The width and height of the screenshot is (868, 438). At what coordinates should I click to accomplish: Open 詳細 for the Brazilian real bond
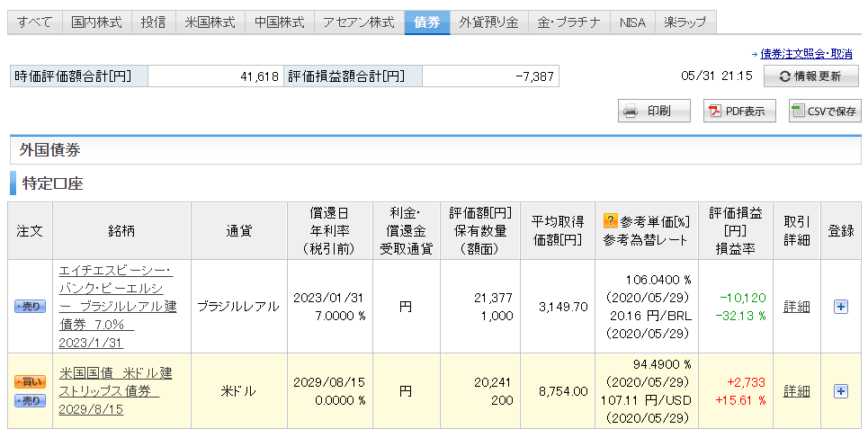tap(797, 306)
